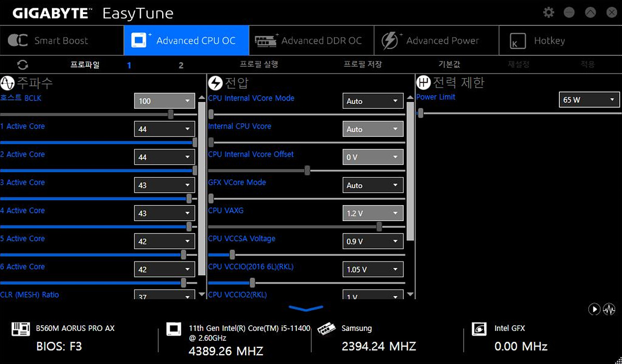Screen dimensions: 622x364
Task: Click the 적용 apply button
Action: click(588, 65)
